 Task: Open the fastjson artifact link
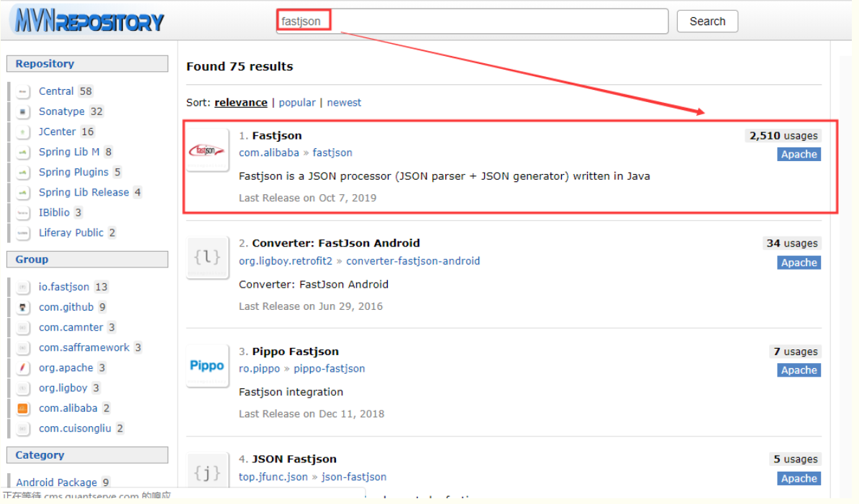pos(332,152)
